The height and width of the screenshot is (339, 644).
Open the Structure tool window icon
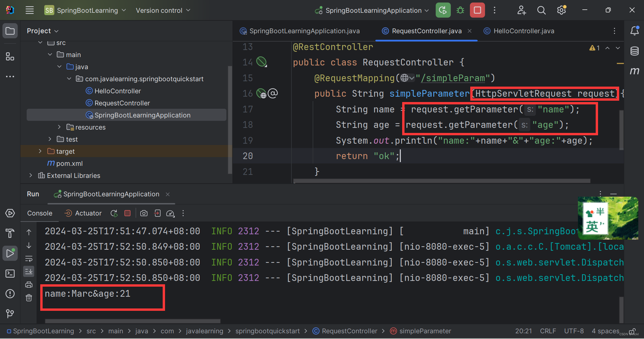click(10, 56)
